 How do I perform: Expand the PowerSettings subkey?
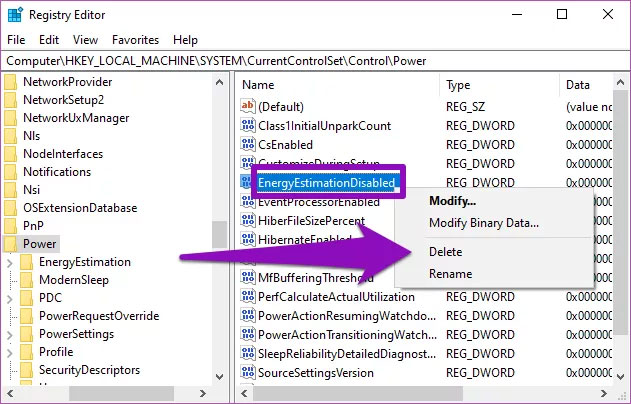point(10,335)
